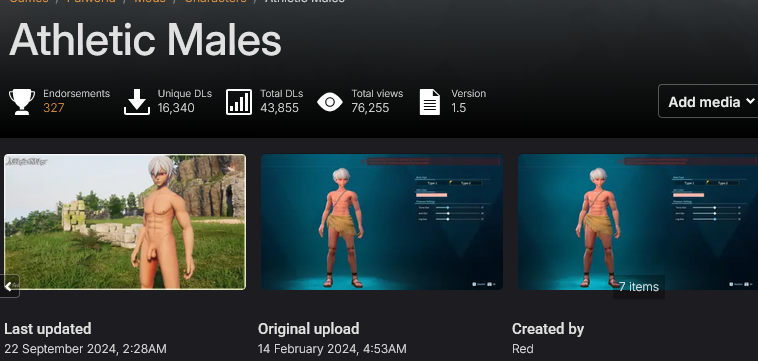The height and width of the screenshot is (361, 758).
Task: Click the Total views eye icon
Action: coord(330,102)
